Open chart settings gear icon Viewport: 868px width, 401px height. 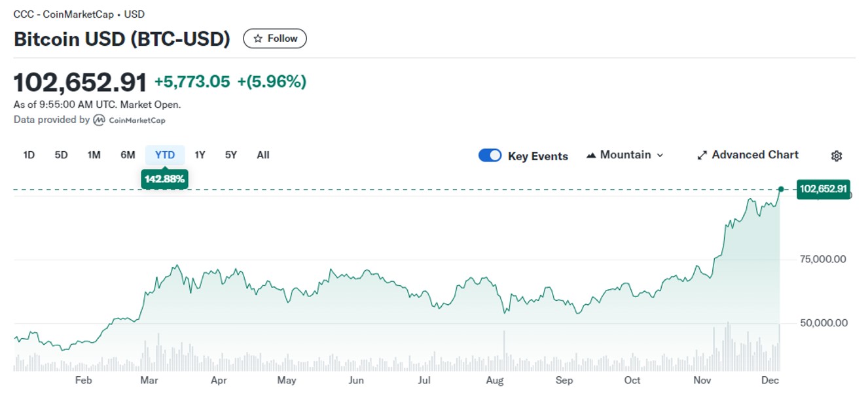pyautogui.click(x=836, y=156)
